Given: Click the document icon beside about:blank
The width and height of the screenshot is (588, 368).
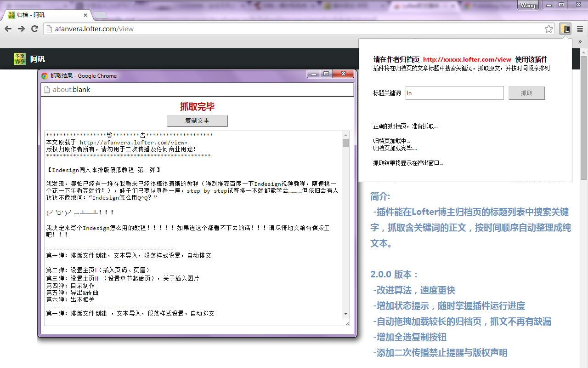Looking at the screenshot, I should point(47,90).
